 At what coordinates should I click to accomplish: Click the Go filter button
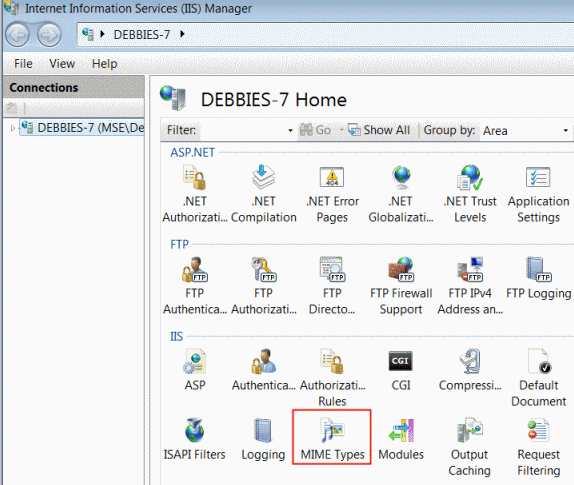(315, 130)
